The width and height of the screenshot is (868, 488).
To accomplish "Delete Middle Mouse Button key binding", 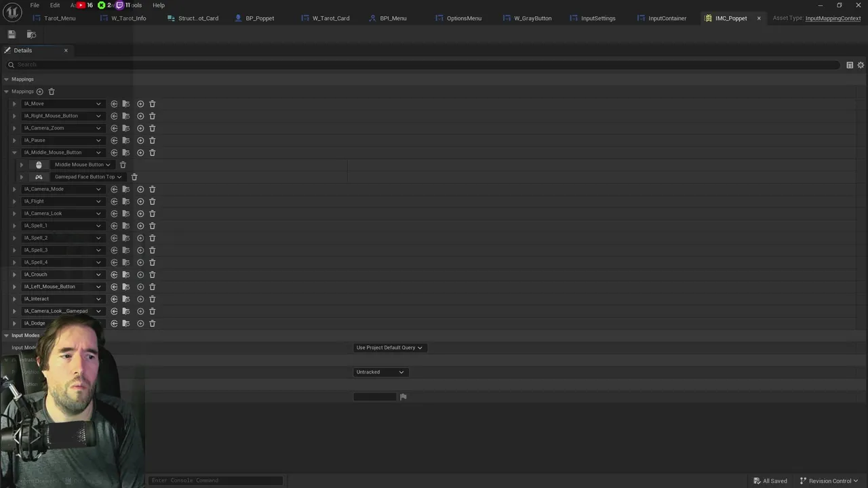I will 123,165.
